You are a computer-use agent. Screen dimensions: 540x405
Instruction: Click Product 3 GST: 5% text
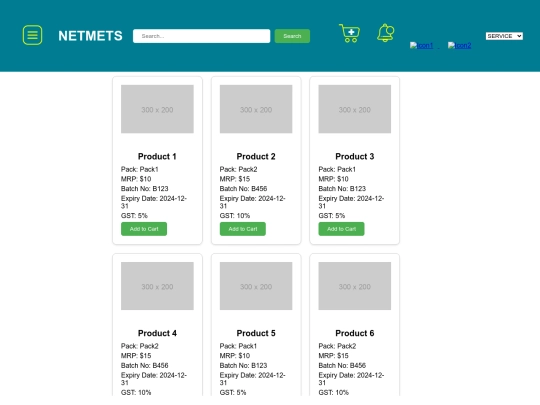[x=332, y=216]
